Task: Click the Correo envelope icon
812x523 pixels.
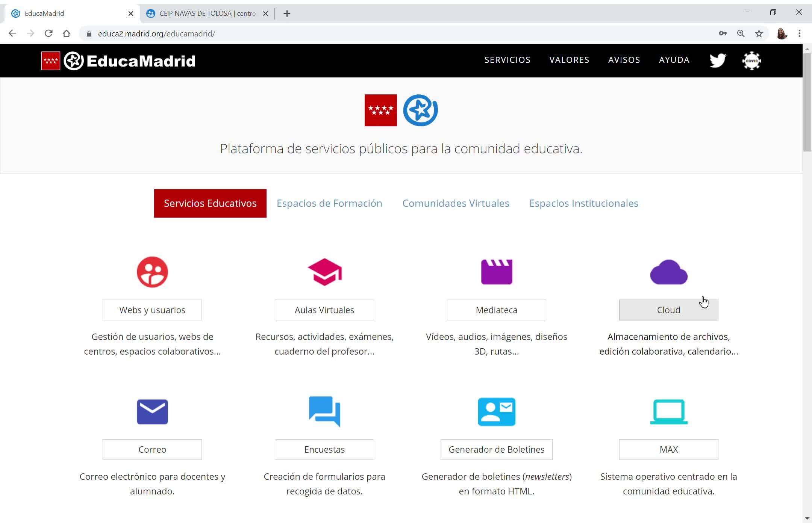Action: 152,412
